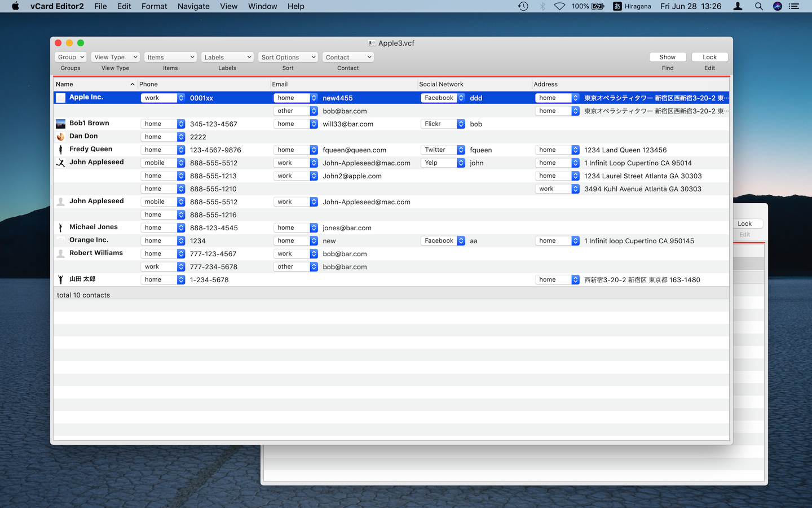Select the Apple Inc. contact name

86,97
